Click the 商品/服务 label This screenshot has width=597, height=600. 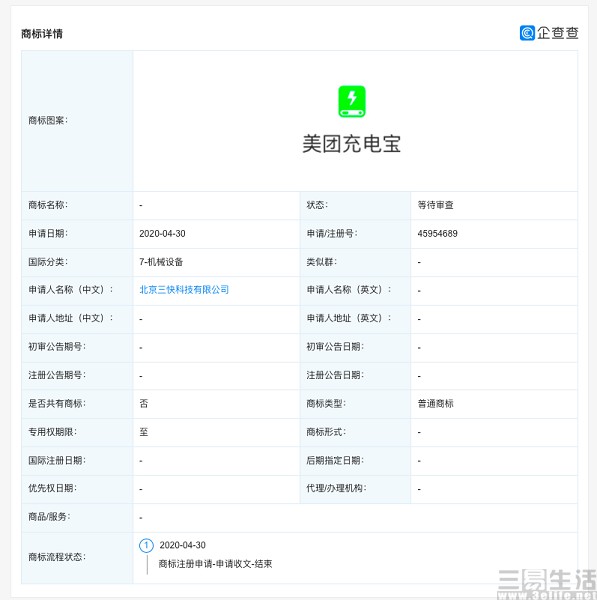[49, 517]
